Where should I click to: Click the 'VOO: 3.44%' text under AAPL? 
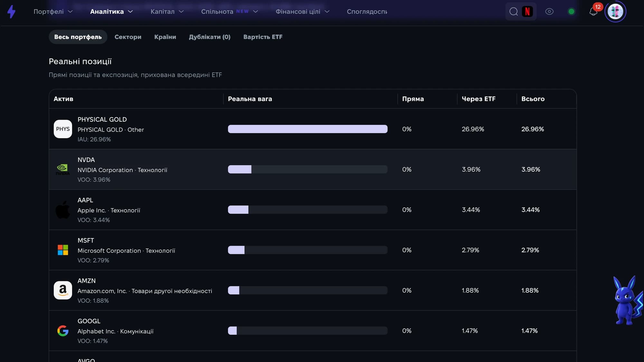[94, 220]
